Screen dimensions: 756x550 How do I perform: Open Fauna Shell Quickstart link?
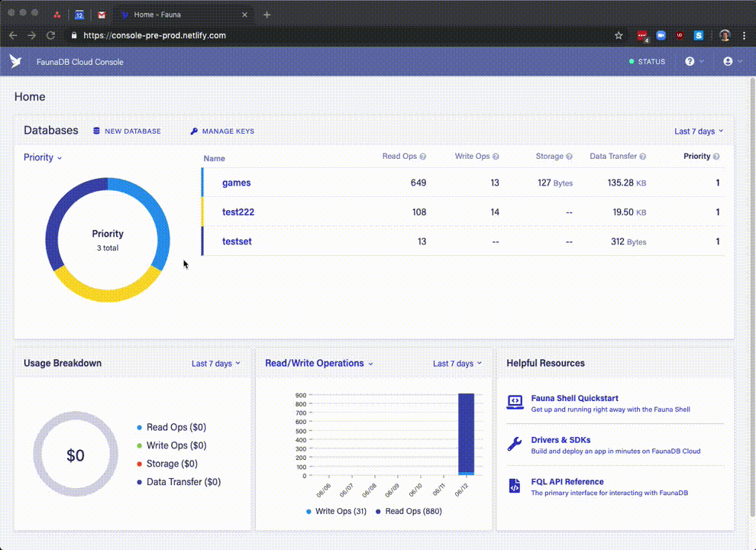coord(574,398)
